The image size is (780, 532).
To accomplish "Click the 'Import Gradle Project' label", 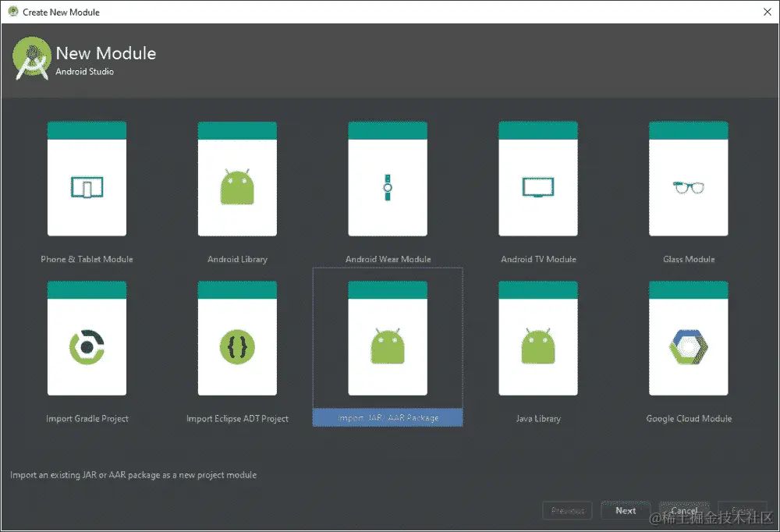I will tap(87, 419).
